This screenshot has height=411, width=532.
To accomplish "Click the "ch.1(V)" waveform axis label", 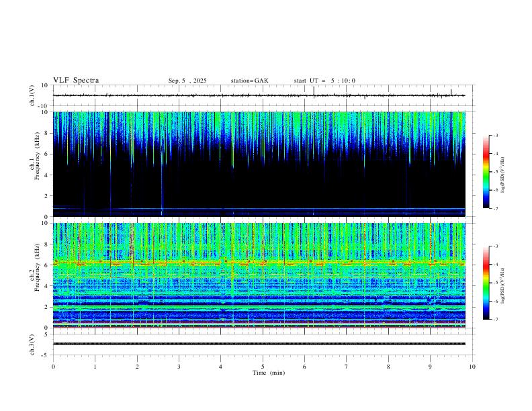I will tap(32, 95).
